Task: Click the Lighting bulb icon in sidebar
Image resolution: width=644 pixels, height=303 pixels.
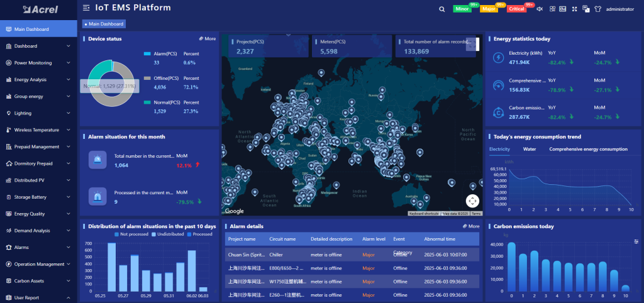Action: (9, 113)
